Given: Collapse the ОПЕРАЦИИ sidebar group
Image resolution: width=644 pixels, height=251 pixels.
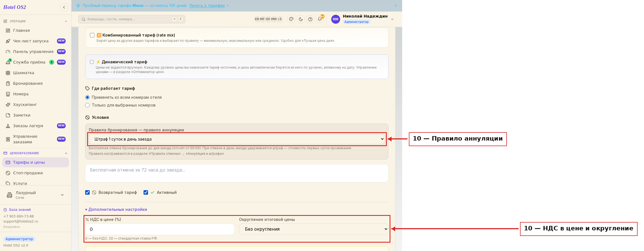Looking at the screenshot, I should coord(66,21).
